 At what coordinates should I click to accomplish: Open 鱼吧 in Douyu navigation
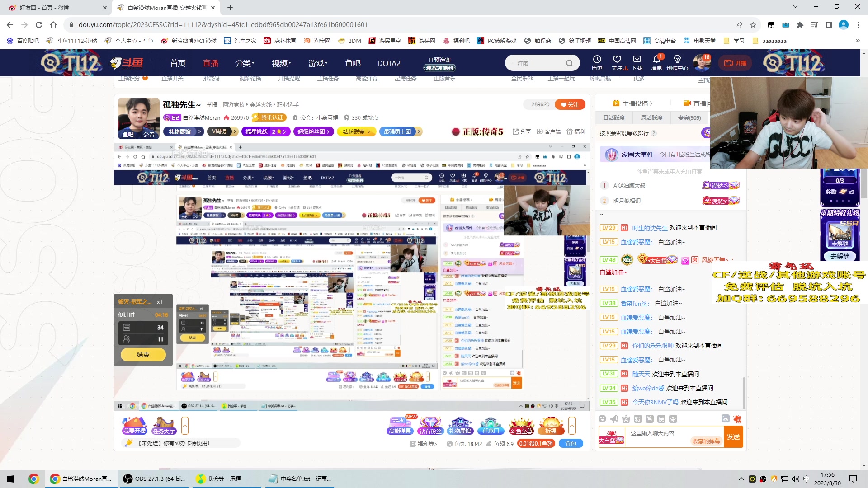click(x=353, y=63)
